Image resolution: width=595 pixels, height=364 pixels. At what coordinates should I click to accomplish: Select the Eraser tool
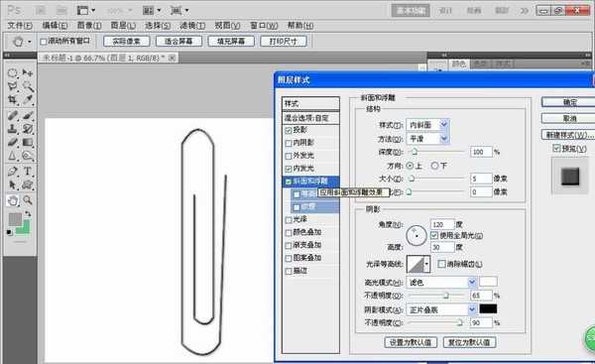(13, 143)
